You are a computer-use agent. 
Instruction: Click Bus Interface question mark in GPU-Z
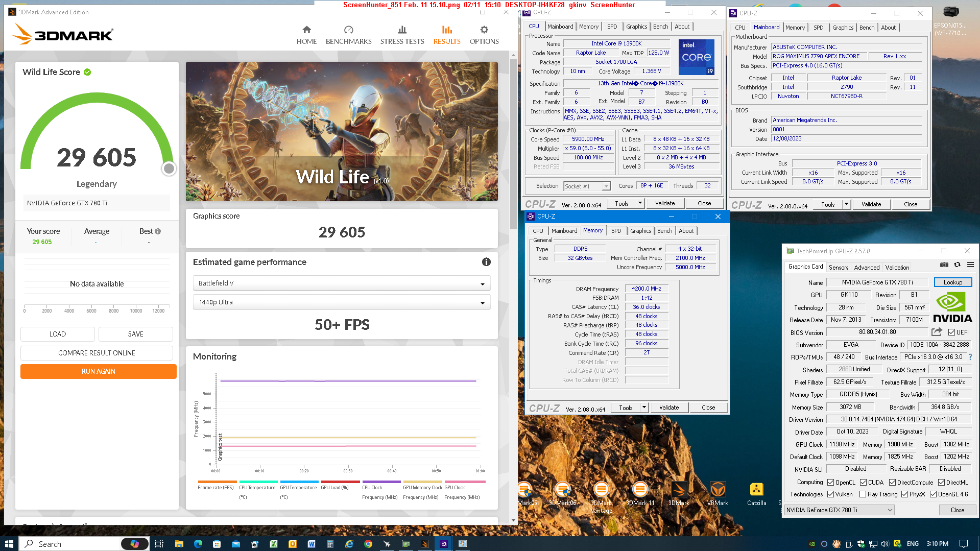[970, 357]
